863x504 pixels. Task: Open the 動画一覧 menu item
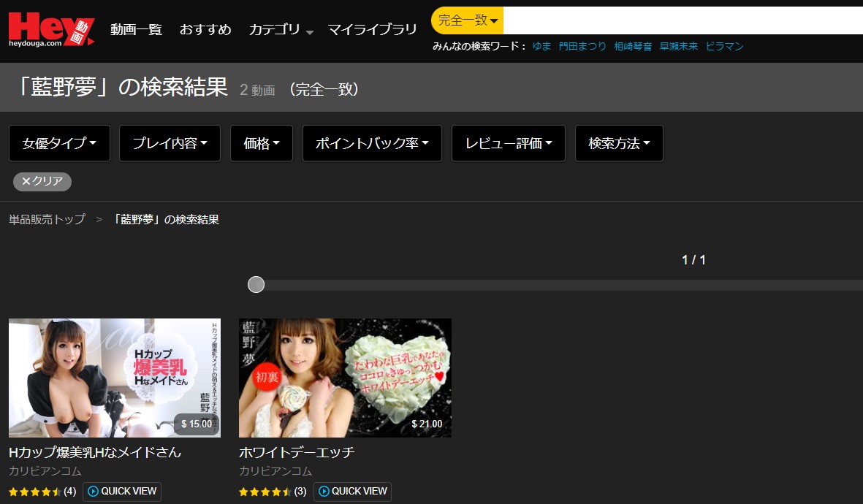pyautogui.click(x=136, y=30)
